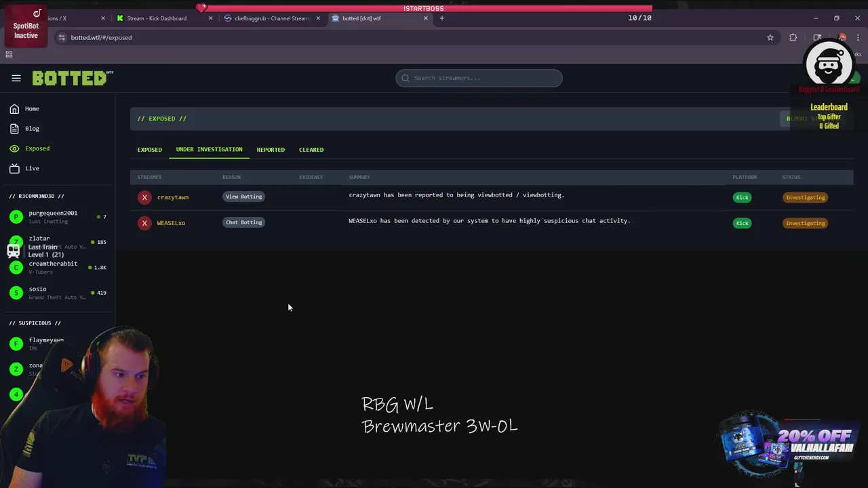Open the WEASELxo streamer link
This screenshot has height=488, width=868.
(171, 223)
